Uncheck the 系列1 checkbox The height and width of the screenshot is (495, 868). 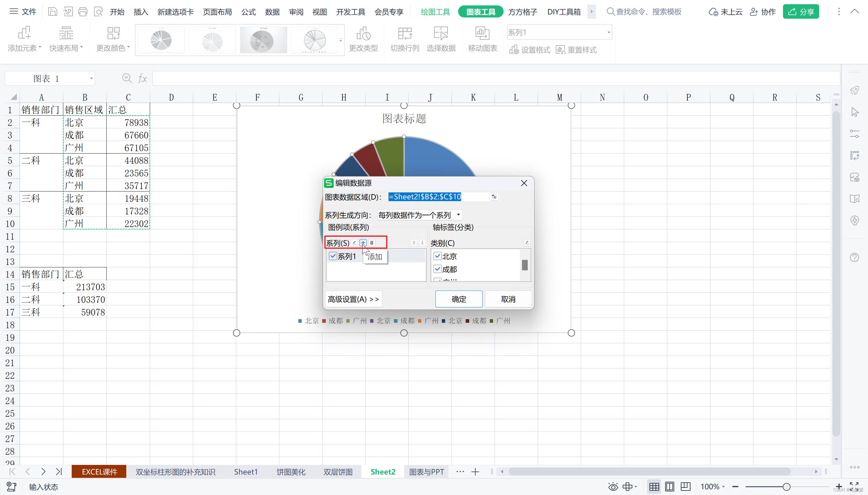coord(333,256)
